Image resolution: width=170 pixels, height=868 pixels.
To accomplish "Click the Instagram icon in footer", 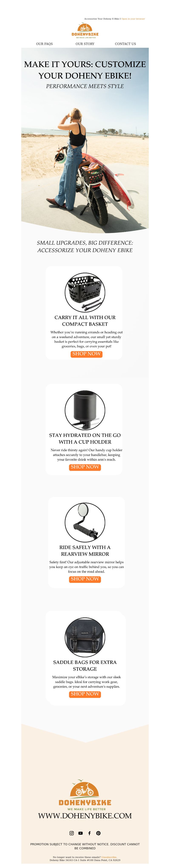I will click(72, 833).
